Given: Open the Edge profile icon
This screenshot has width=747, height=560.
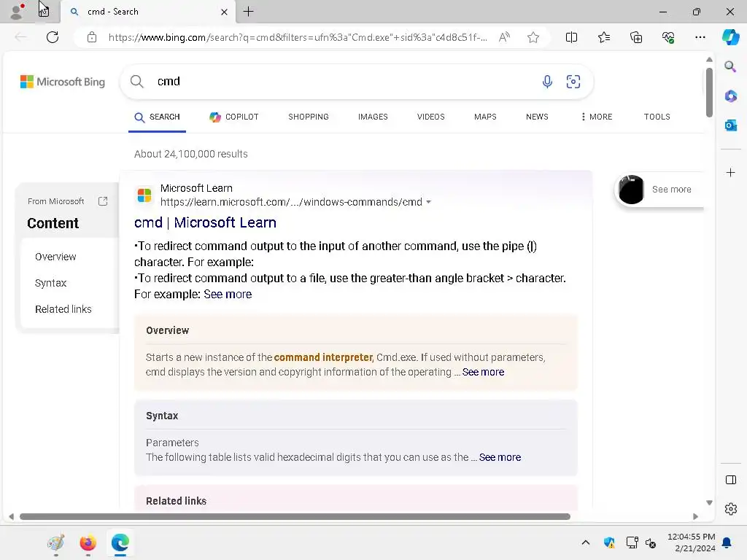Looking at the screenshot, I should pos(18,12).
